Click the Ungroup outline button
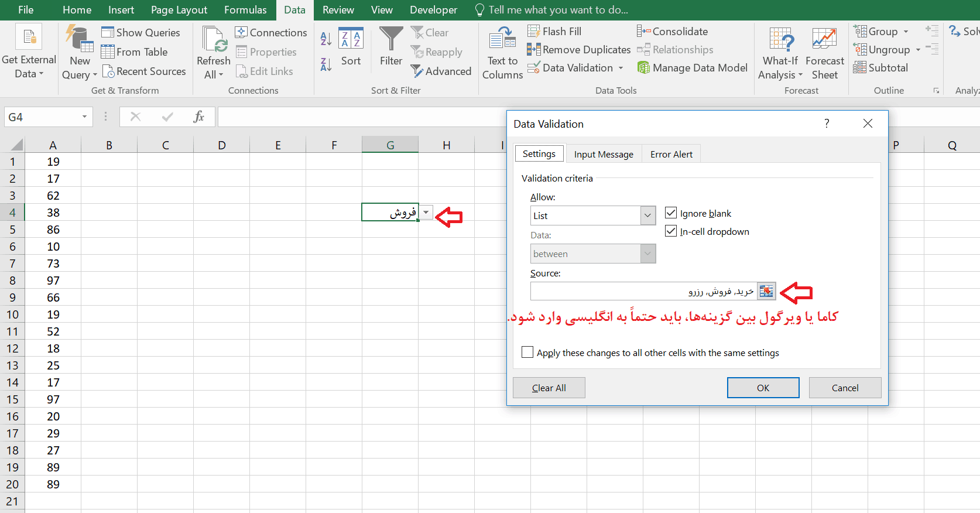The height and width of the screenshot is (513, 980). tap(882, 50)
